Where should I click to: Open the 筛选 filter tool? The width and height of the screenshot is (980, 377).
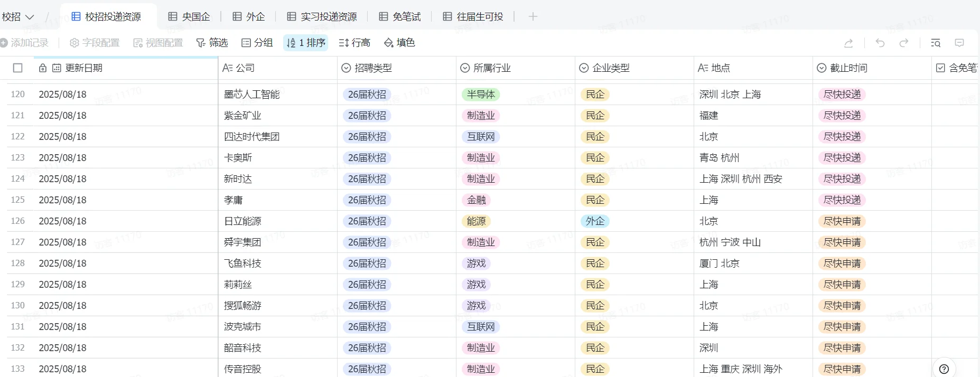pyautogui.click(x=212, y=43)
